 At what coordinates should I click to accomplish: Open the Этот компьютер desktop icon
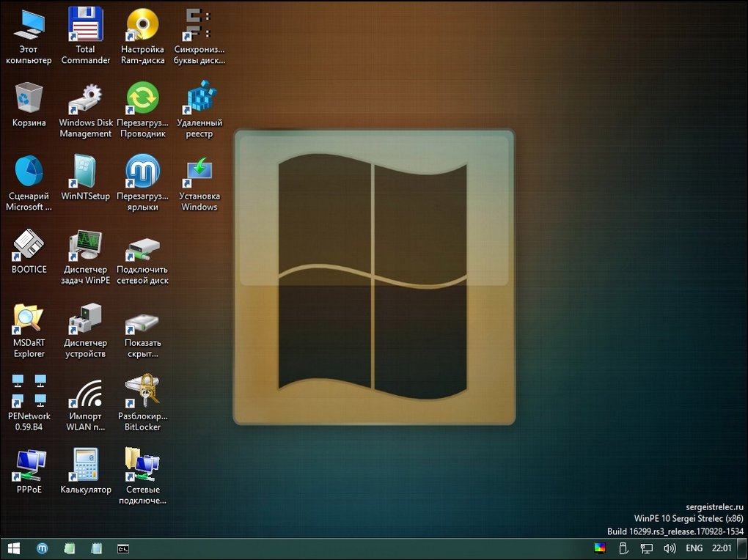point(29,36)
